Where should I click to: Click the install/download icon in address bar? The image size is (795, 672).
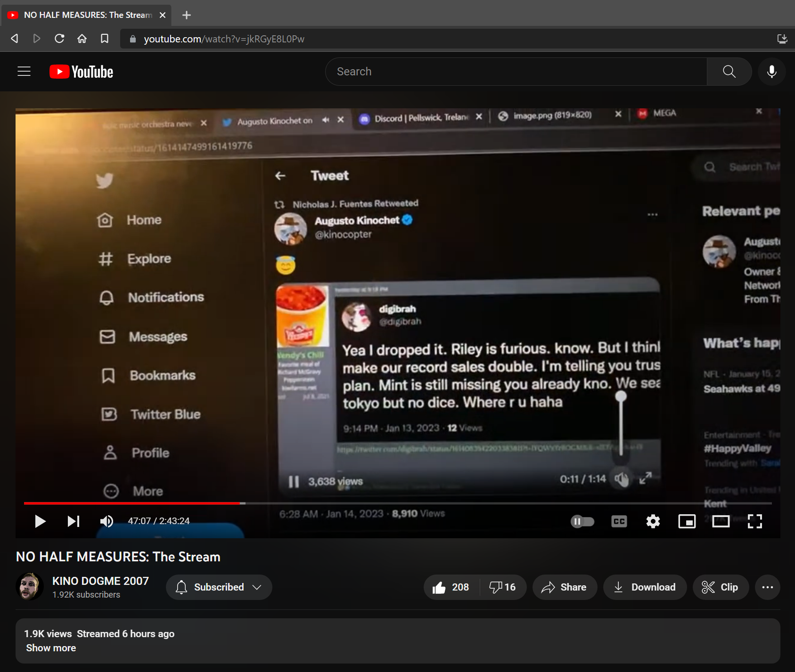click(782, 39)
